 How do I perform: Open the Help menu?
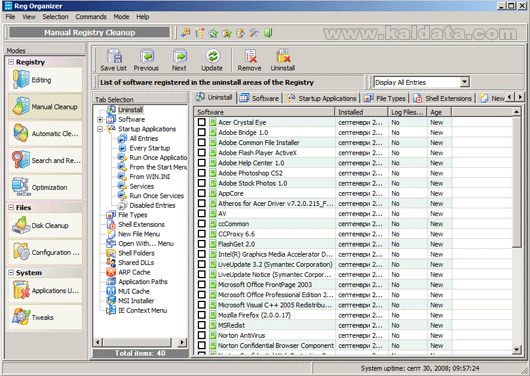143,17
